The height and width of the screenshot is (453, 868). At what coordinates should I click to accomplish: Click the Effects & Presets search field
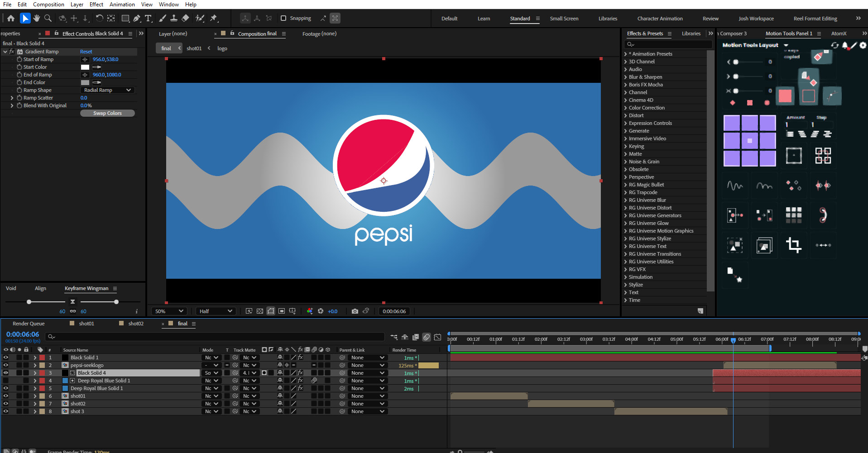pyautogui.click(x=668, y=44)
